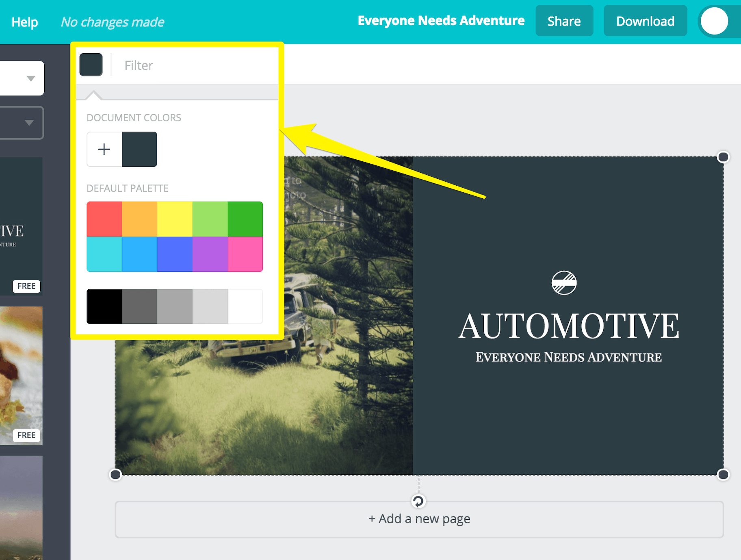Screen dimensions: 741x560
Task: Select bottom-right corner resize handle
Action: pyautogui.click(x=723, y=474)
